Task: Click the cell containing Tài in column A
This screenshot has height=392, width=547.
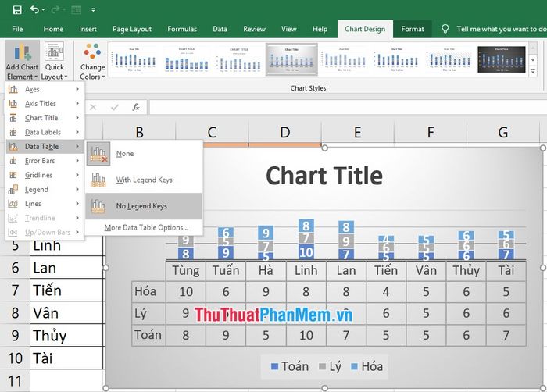Action: coord(67,358)
